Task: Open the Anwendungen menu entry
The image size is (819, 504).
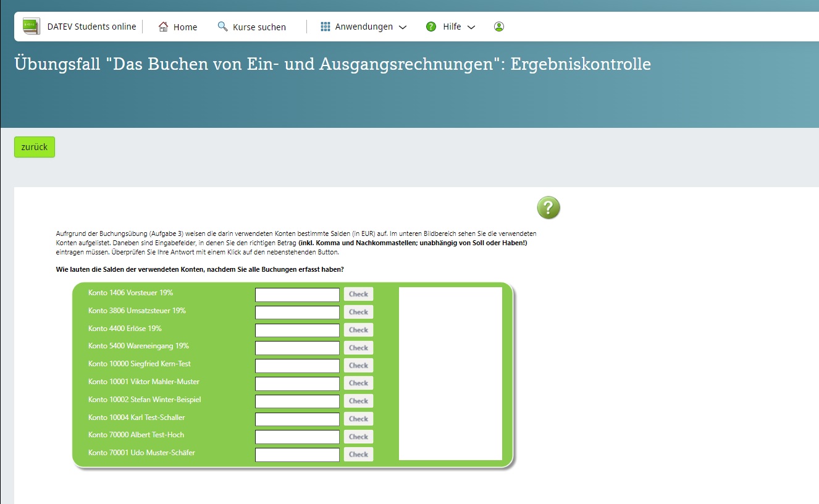Action: pos(364,26)
